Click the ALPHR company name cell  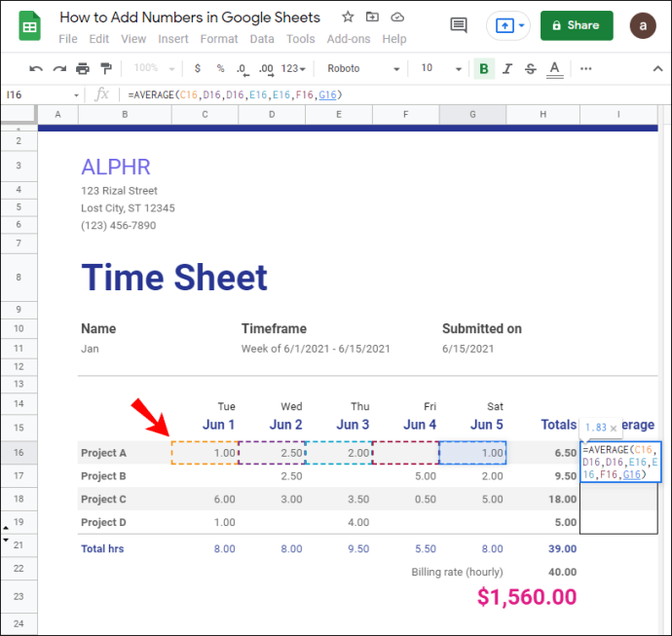(116, 167)
